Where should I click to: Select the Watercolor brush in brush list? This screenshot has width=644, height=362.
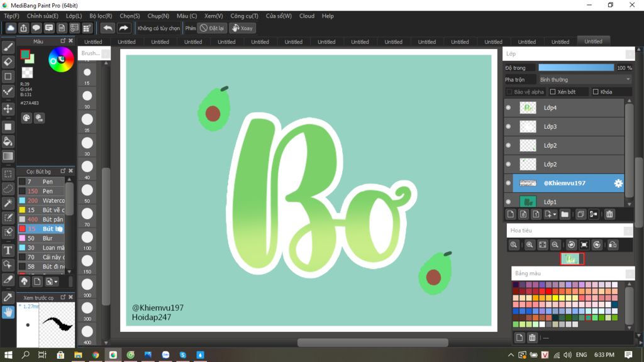[x=41, y=200]
